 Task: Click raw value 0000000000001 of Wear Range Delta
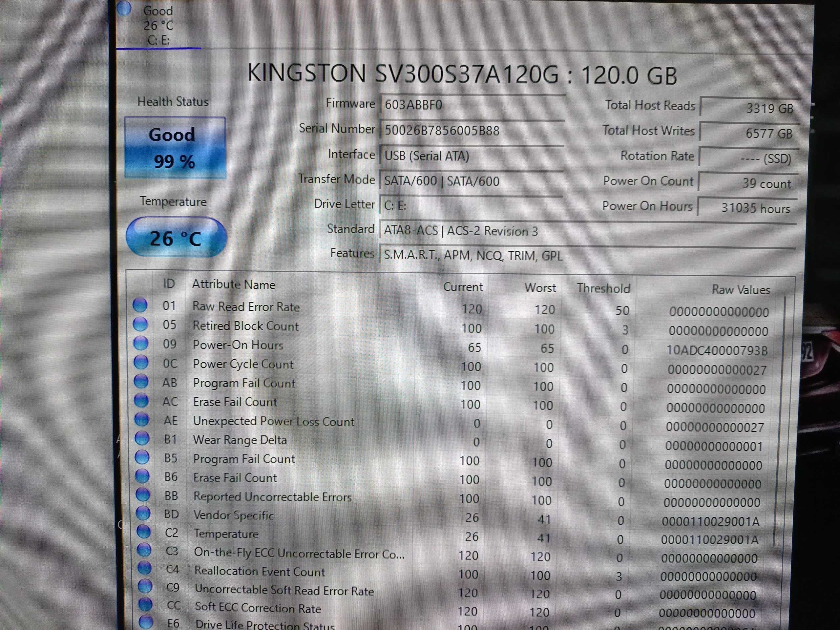(x=714, y=446)
